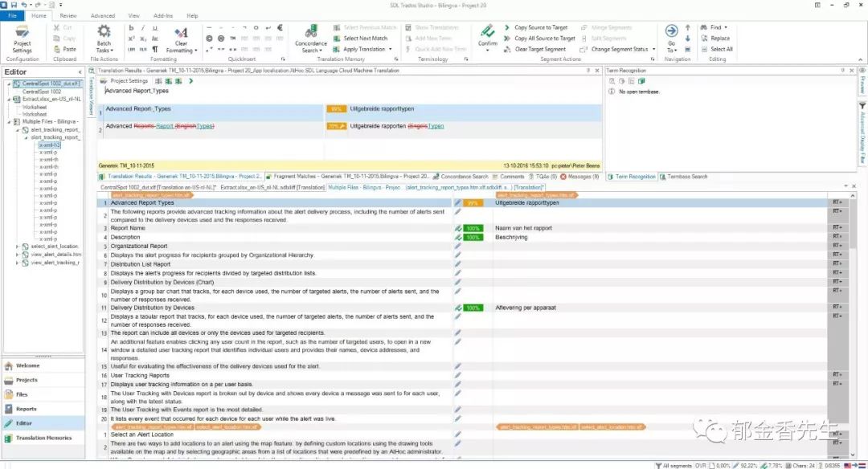Click Clear Target Segment

pos(534,49)
